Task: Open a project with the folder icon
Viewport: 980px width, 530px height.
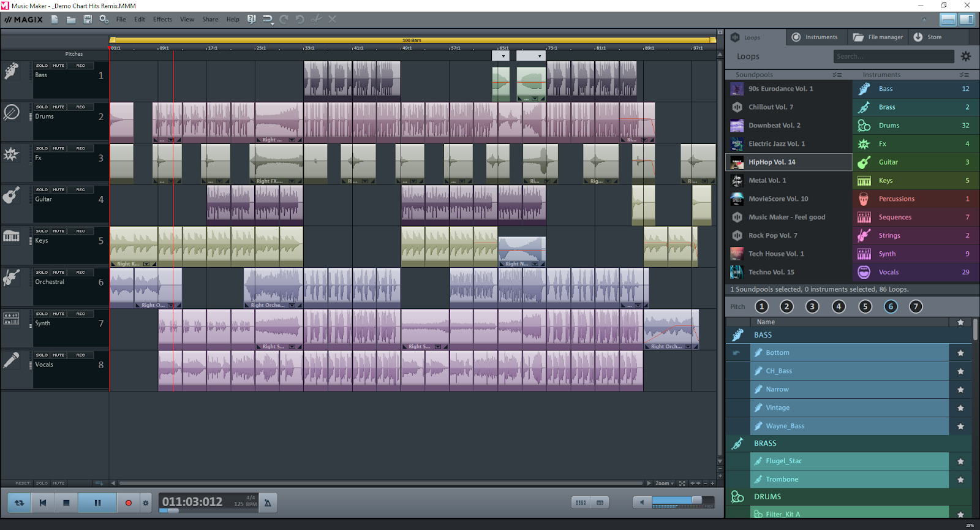Action: pos(71,19)
